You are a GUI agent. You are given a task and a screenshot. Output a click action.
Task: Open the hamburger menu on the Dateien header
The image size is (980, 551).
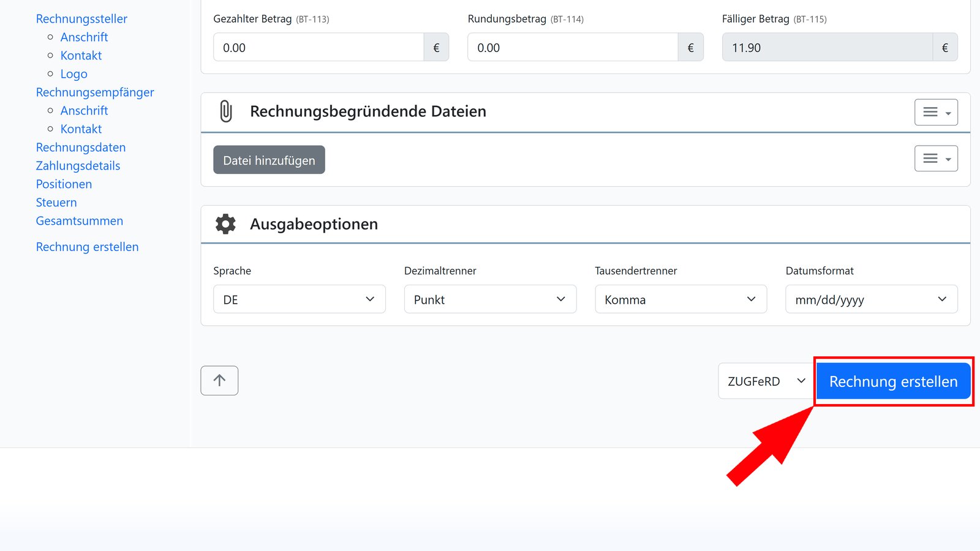(x=936, y=112)
